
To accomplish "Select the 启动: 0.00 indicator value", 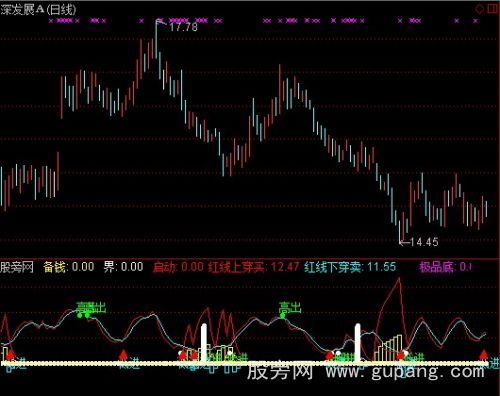I will [178, 267].
